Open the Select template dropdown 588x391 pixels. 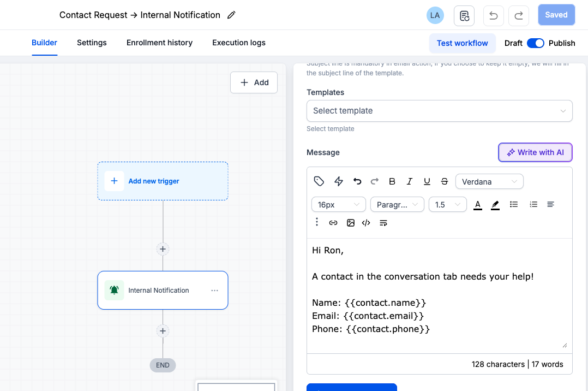coord(440,111)
